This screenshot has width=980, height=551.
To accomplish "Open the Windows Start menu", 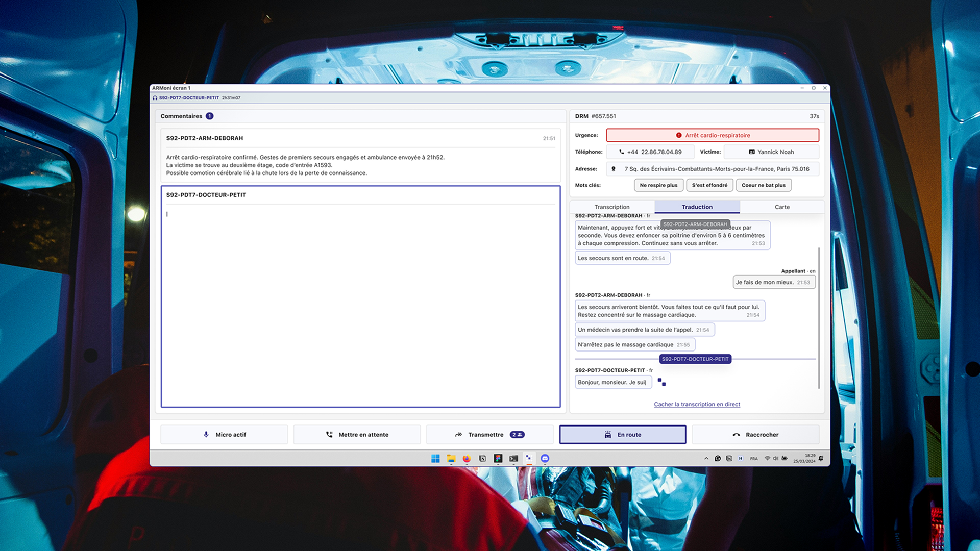I will click(435, 459).
